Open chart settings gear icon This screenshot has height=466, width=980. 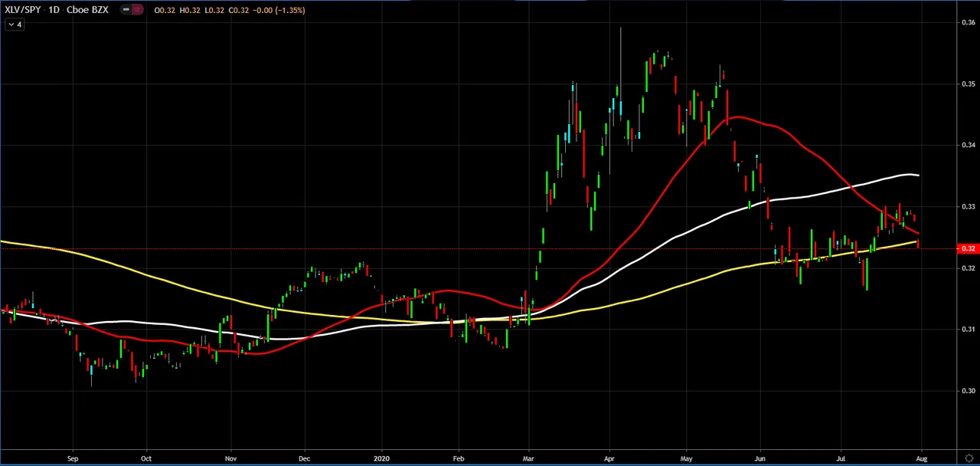coord(969,458)
